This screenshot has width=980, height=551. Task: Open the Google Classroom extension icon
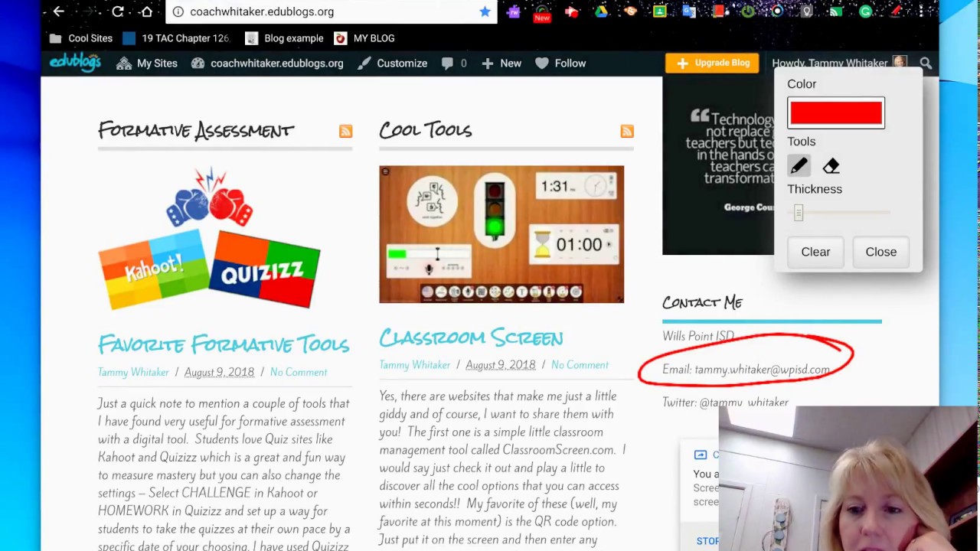(660, 11)
